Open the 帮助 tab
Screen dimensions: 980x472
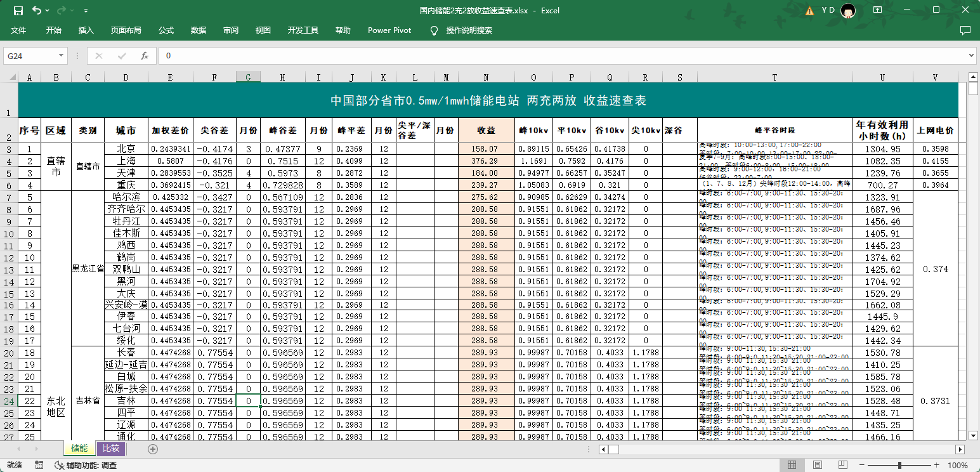(343, 30)
